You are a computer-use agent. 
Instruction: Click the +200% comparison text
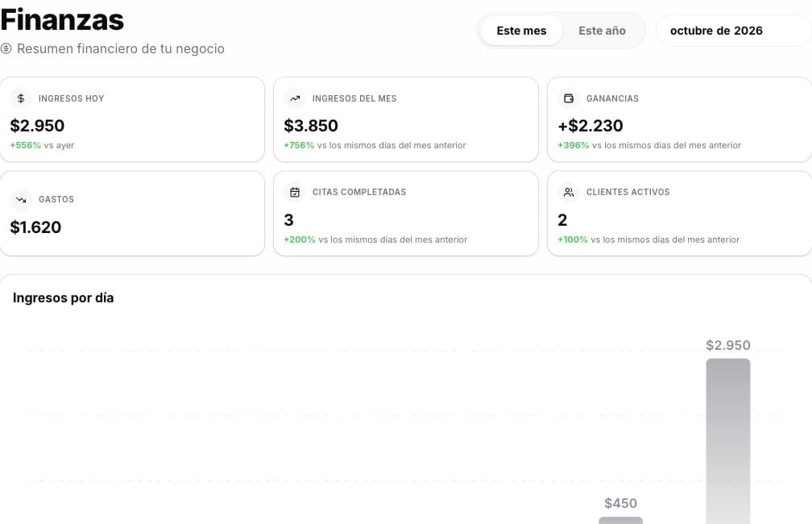pos(375,239)
